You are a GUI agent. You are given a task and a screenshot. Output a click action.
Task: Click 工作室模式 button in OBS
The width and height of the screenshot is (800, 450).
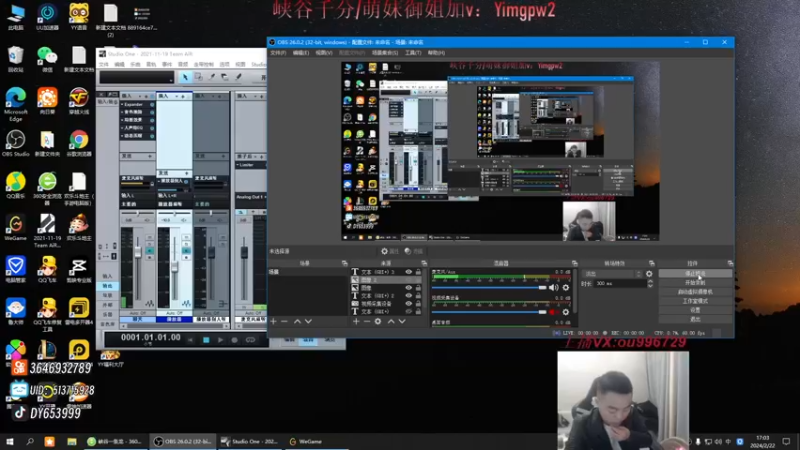(x=695, y=301)
